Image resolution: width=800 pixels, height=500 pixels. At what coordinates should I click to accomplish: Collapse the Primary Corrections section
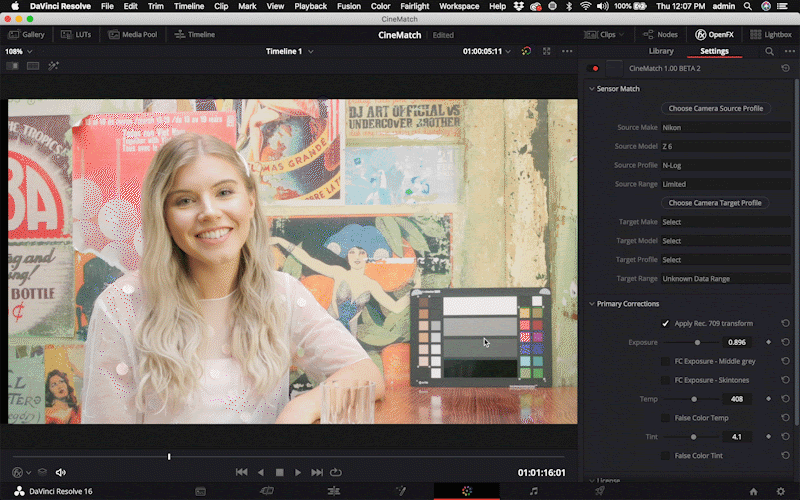pyautogui.click(x=591, y=304)
